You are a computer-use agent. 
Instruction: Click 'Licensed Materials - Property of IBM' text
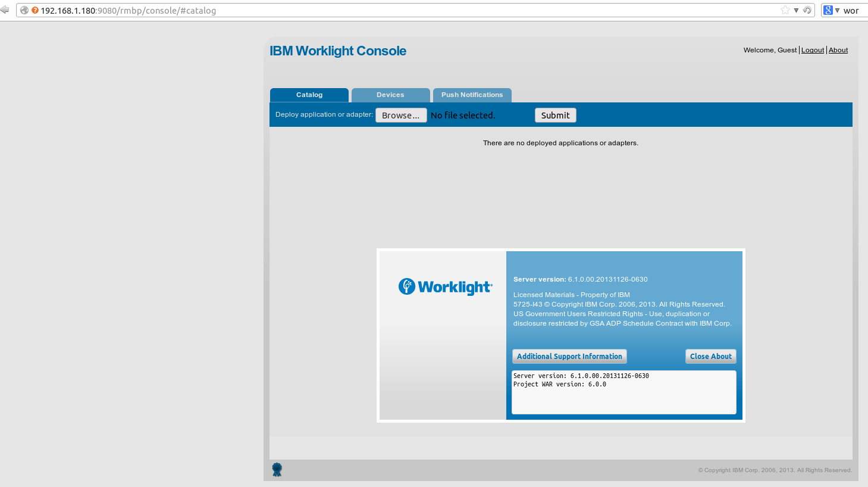(572, 295)
